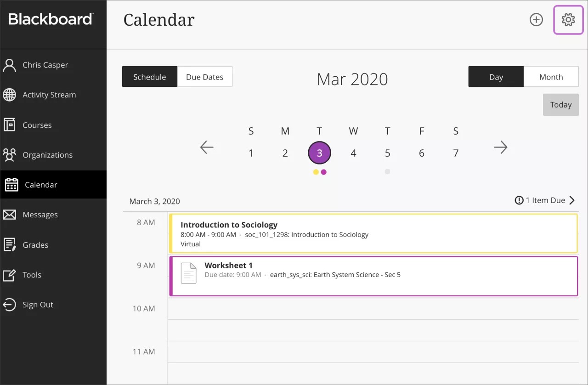Click the Messages envelope icon
The image size is (588, 385).
point(10,214)
